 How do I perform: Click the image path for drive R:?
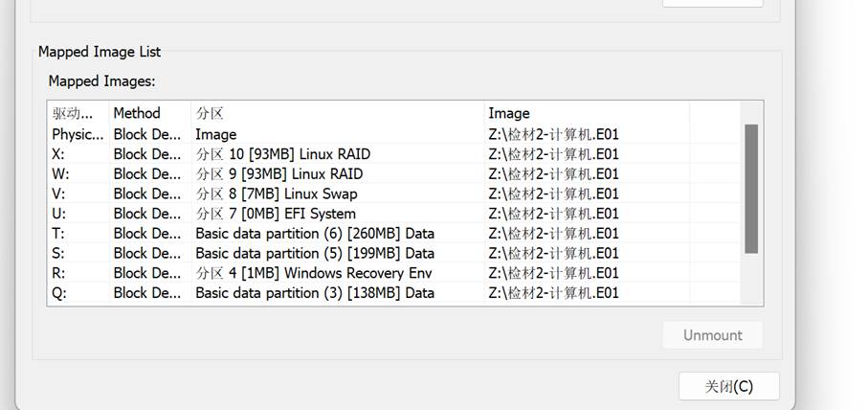point(553,273)
